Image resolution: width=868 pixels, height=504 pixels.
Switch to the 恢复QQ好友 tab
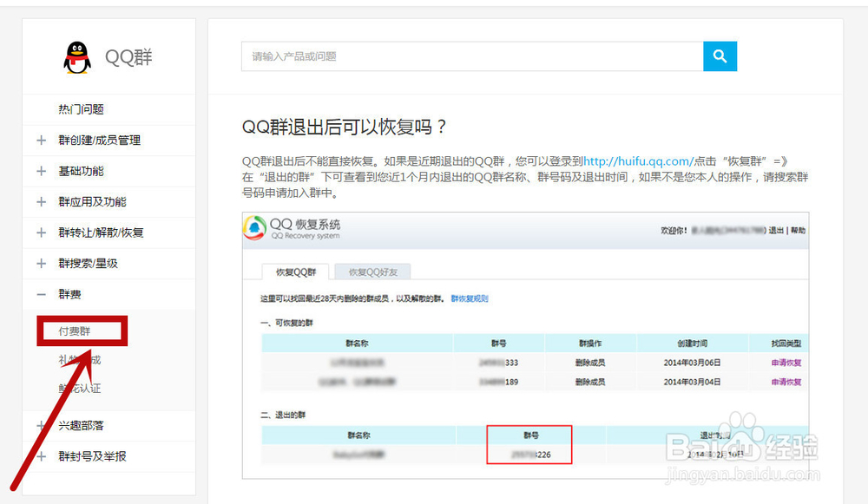coord(374,272)
